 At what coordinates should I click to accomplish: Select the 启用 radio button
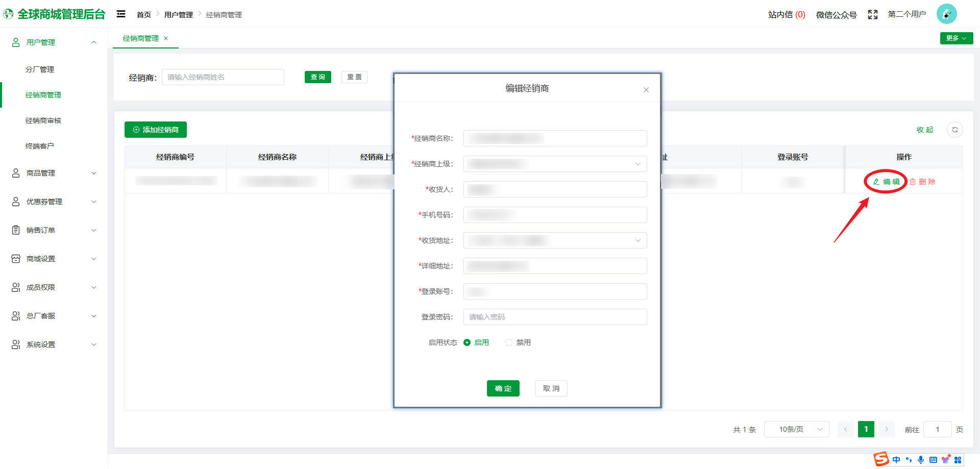tap(467, 342)
